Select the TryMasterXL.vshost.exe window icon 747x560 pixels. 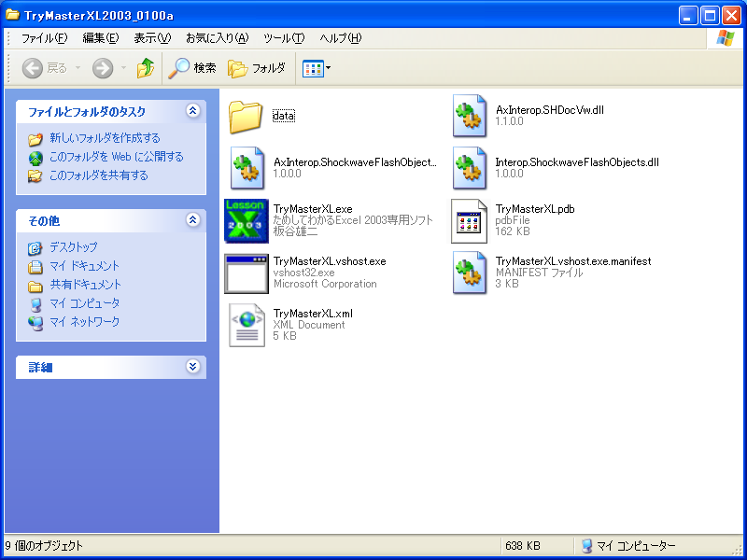click(247, 273)
